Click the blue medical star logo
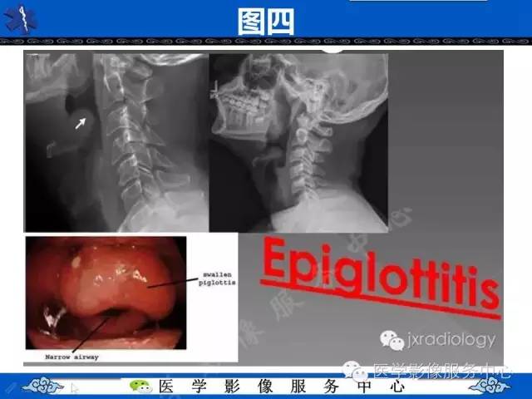Viewport: 532px width, 399px height. tap(20, 20)
